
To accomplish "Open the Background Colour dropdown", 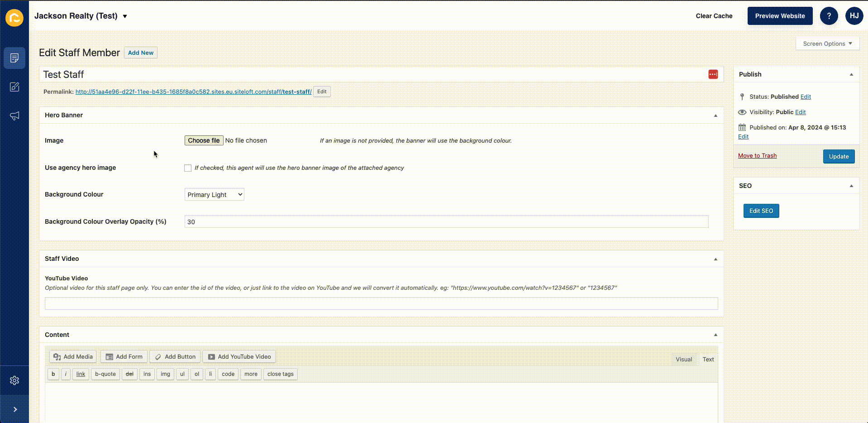I will (x=214, y=194).
